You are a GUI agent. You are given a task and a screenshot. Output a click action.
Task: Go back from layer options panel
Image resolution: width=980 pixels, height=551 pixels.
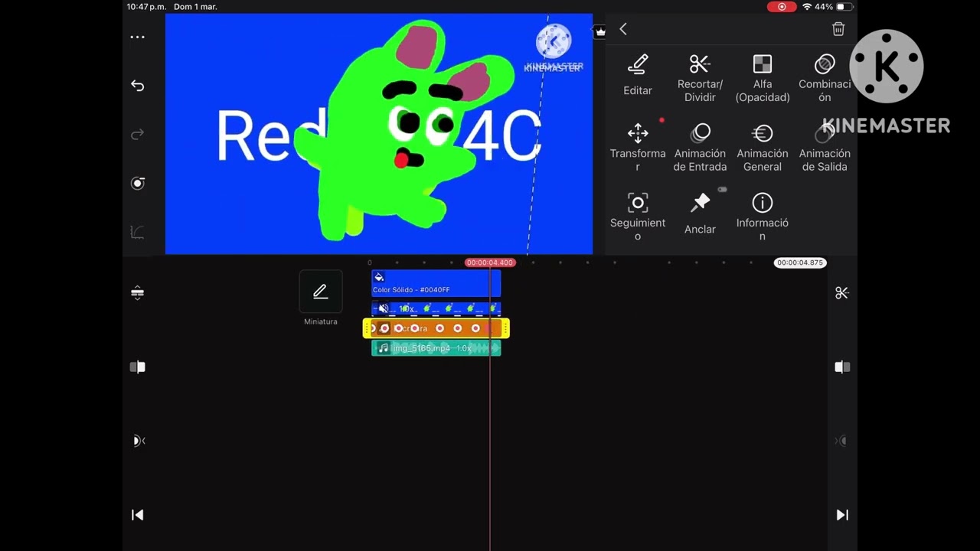coord(623,29)
